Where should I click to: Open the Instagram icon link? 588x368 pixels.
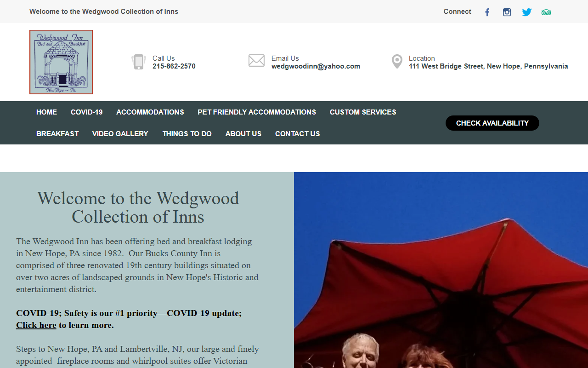click(507, 12)
